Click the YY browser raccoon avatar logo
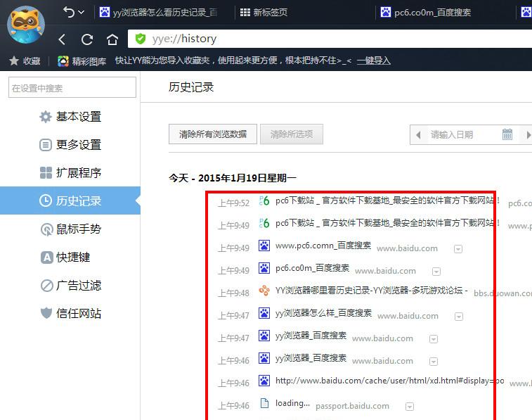Viewport: 532px width, 420px height. (26, 25)
